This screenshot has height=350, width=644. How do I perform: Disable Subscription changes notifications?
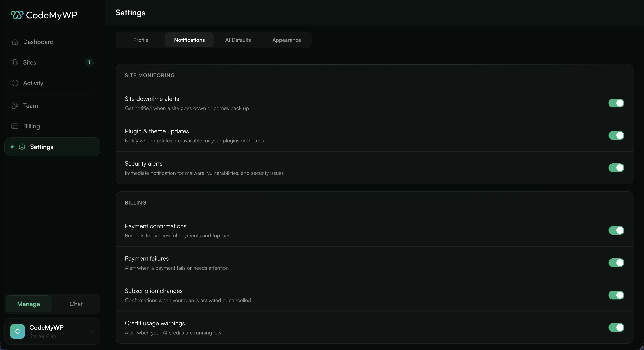(x=616, y=295)
